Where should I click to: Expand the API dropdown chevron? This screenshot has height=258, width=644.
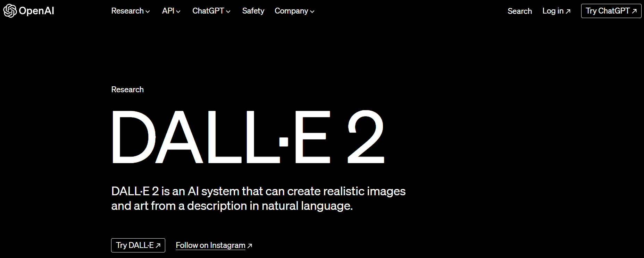[178, 11]
